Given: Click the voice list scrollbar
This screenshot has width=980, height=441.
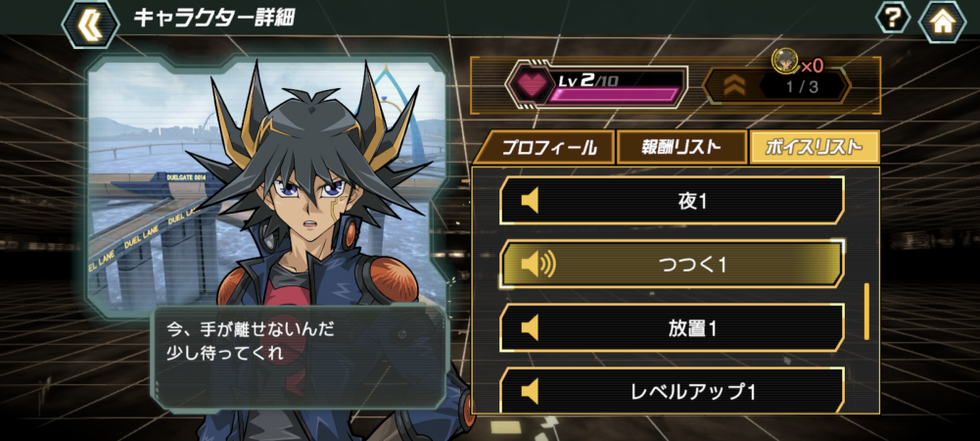Looking at the screenshot, I should [866, 311].
